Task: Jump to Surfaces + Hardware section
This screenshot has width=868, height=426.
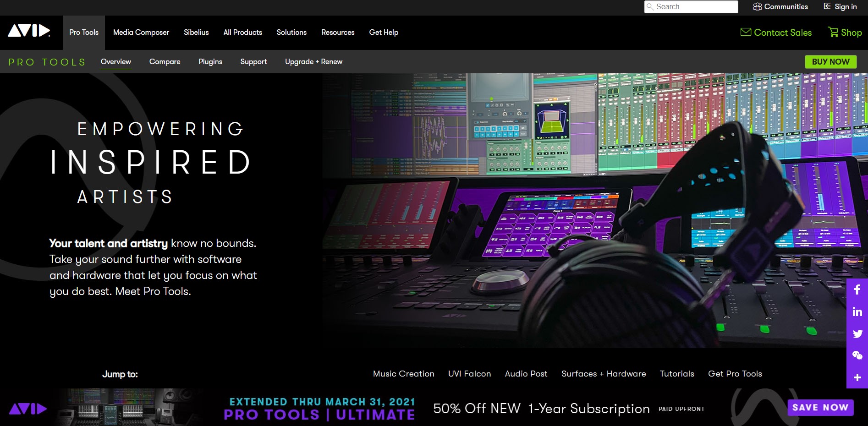Action: [x=604, y=374]
